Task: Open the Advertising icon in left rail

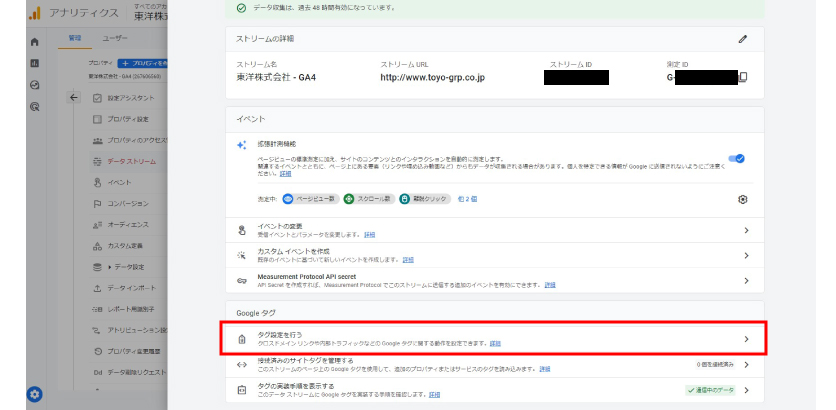Action: click(35, 107)
